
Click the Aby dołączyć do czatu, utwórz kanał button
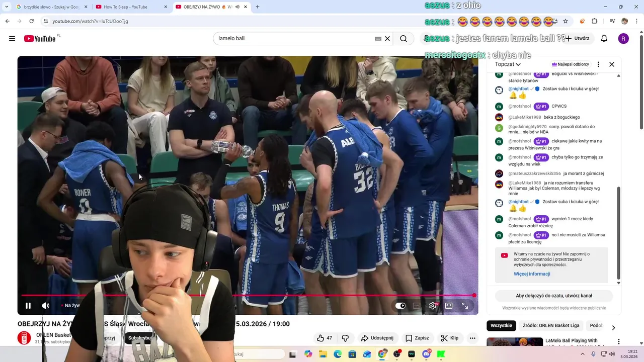point(554,296)
